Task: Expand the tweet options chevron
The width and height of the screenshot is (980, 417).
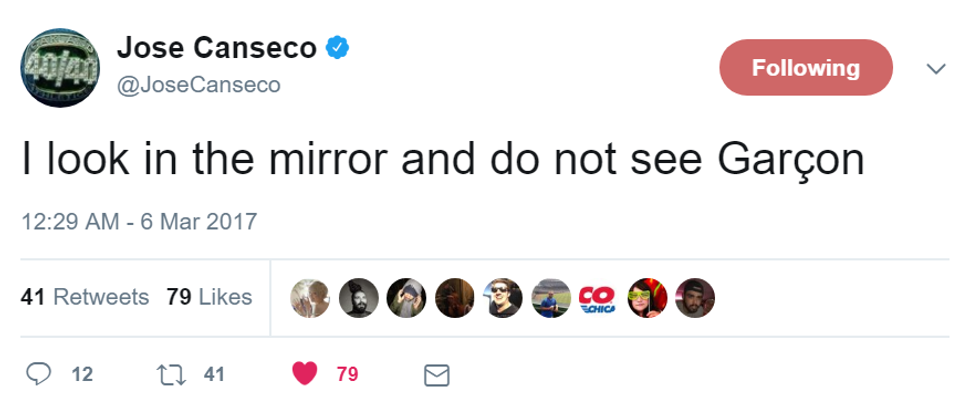Action: tap(936, 69)
